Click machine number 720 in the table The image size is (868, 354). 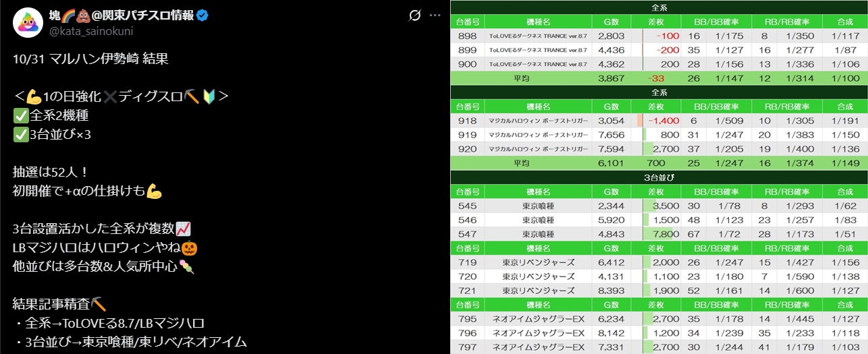[x=467, y=276]
